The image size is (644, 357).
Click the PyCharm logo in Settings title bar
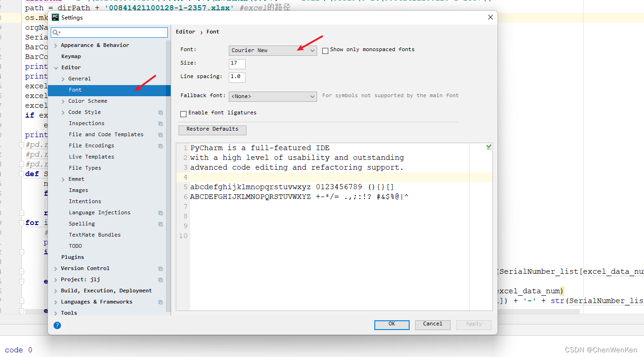55,18
